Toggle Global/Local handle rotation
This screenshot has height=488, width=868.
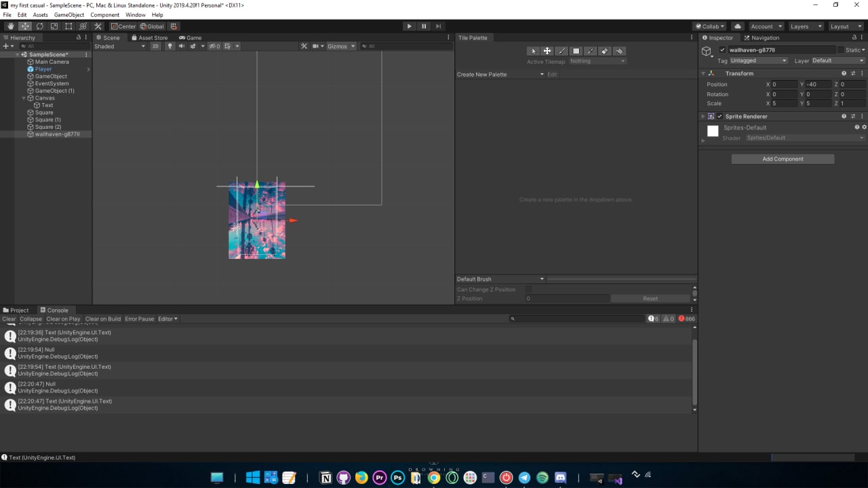pos(152,26)
